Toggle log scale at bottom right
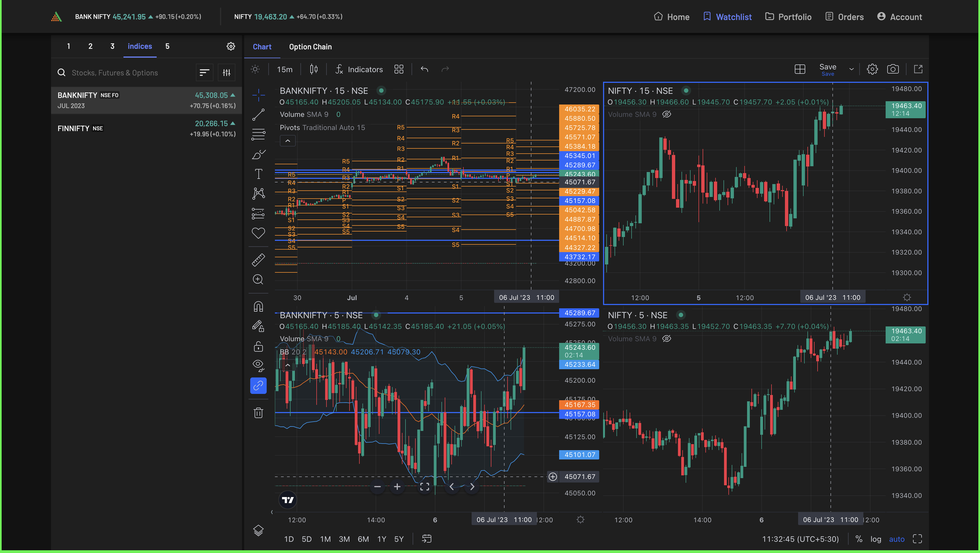This screenshot has width=980, height=553. (x=875, y=539)
